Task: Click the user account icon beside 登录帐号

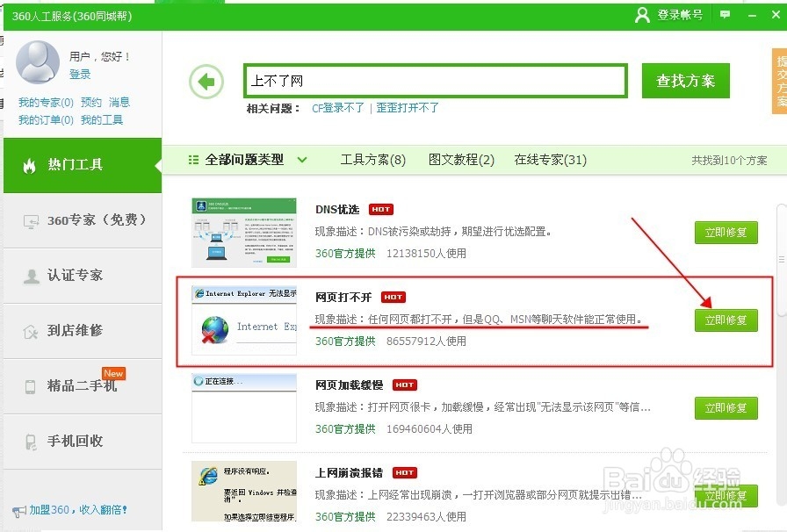Action: (x=642, y=15)
